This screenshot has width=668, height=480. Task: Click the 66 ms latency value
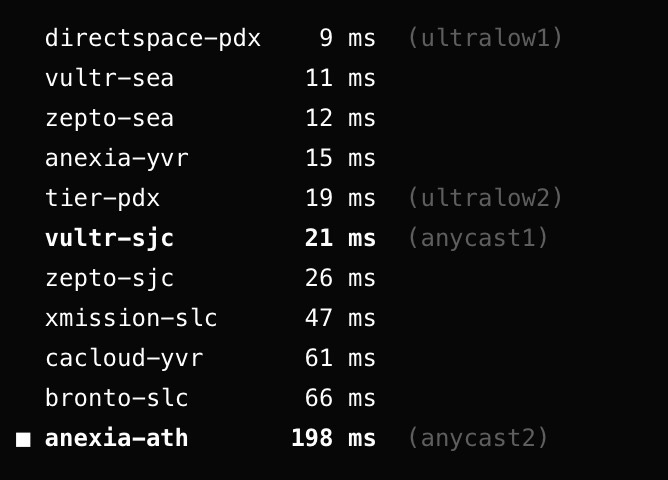[340, 398]
